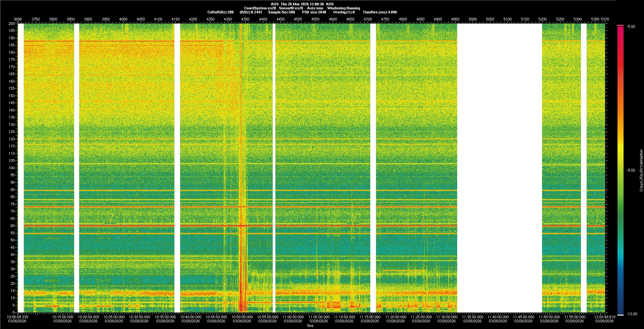644x329 pixels.
Task: Click the SensorID:es20 header label
Action: (x=291, y=8)
